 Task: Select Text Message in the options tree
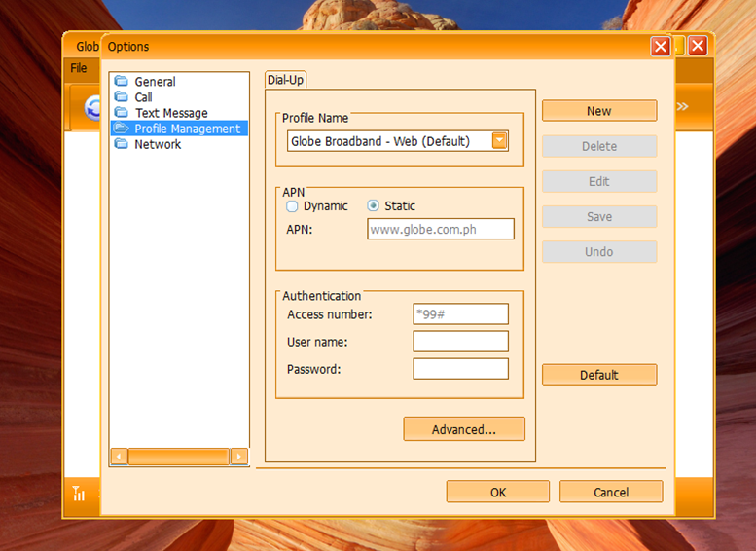click(171, 113)
